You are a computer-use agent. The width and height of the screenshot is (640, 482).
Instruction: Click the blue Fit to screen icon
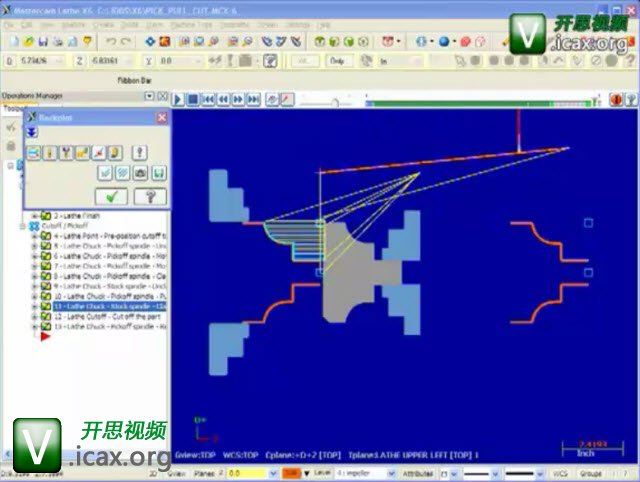click(150, 41)
